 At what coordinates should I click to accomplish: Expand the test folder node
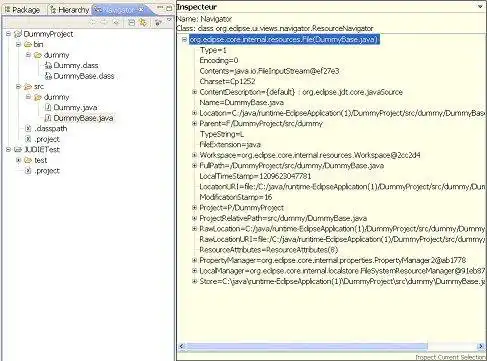click(x=18, y=160)
